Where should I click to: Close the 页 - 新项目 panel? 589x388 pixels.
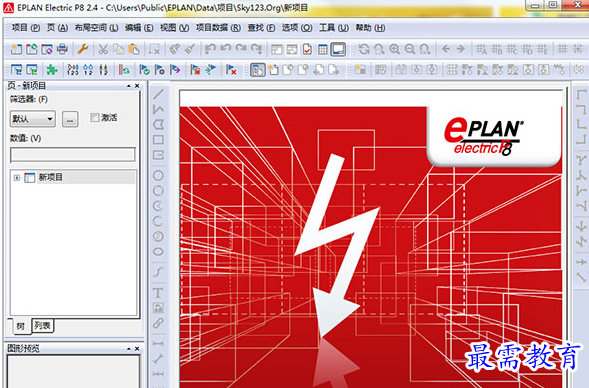point(137,86)
